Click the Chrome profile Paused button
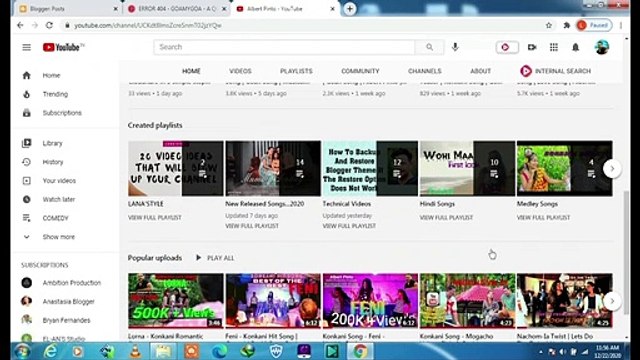Image resolution: width=640 pixels, height=360 pixels. pyautogui.click(x=594, y=25)
